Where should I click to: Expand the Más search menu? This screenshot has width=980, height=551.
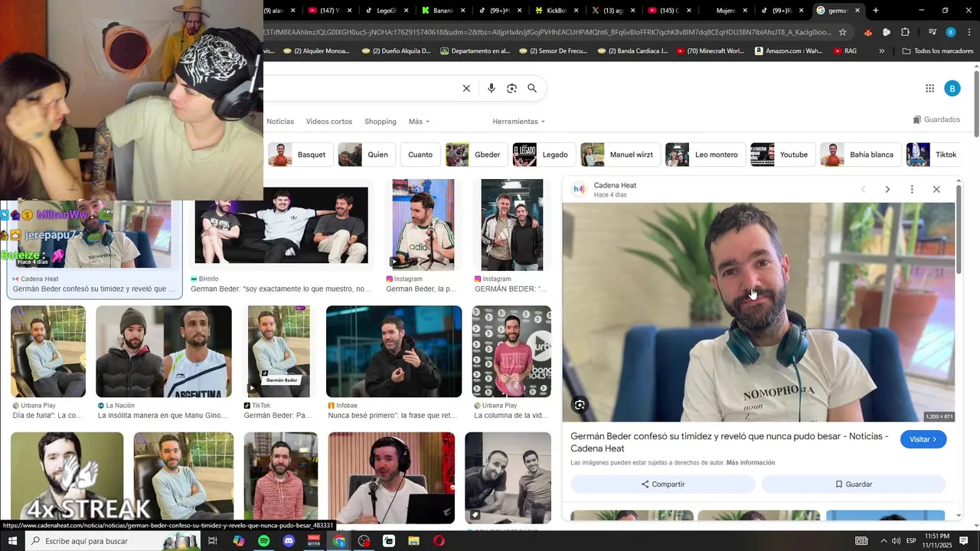point(419,122)
